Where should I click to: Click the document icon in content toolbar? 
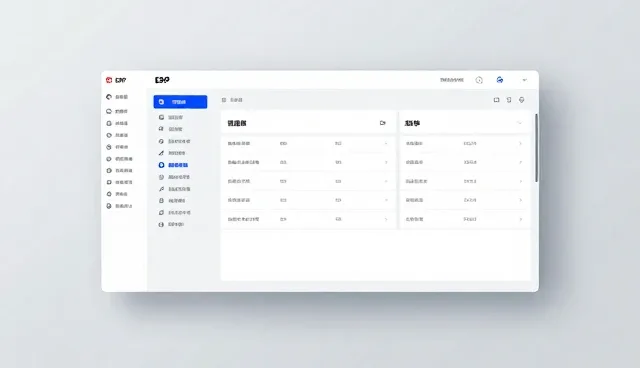point(509,100)
